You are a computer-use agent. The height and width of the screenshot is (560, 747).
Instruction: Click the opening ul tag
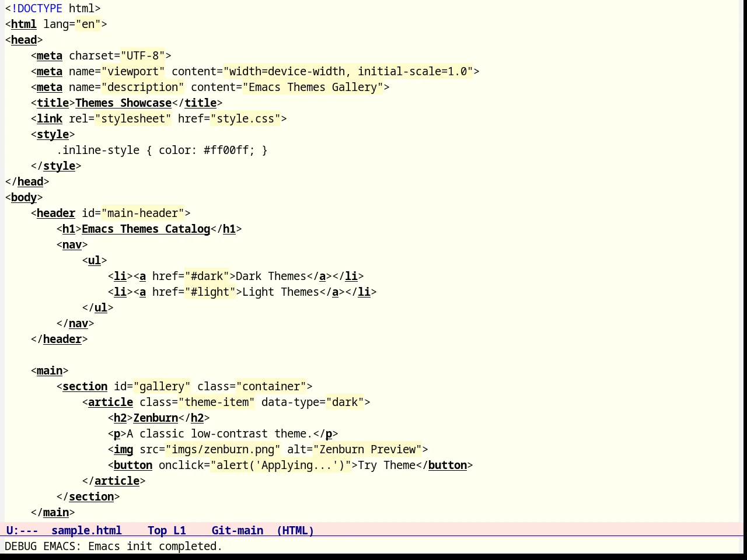pos(95,260)
